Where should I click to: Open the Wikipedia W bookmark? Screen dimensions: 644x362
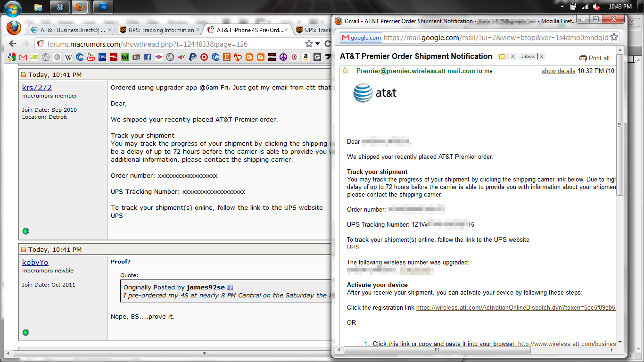(68, 57)
